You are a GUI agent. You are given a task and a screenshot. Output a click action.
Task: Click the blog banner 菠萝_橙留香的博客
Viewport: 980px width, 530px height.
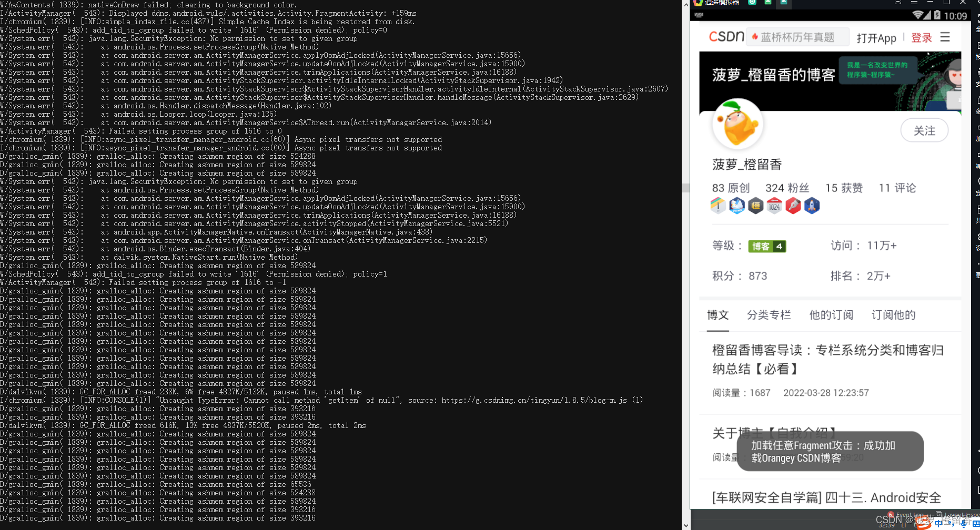(830, 81)
